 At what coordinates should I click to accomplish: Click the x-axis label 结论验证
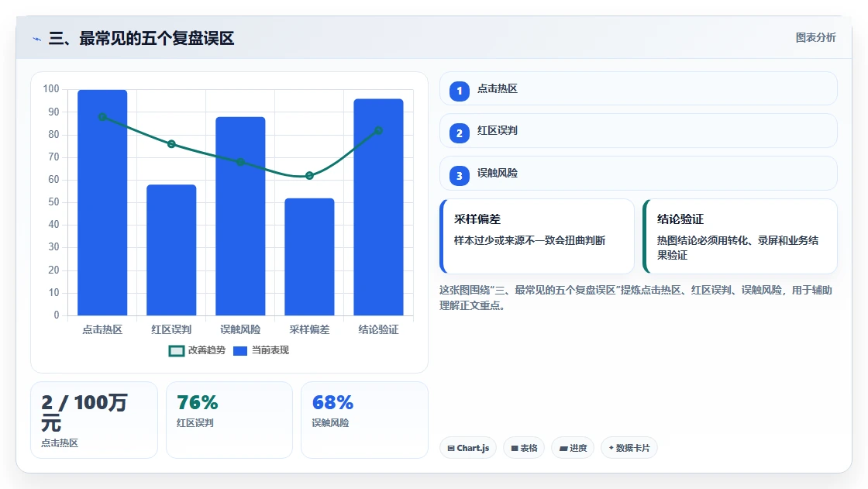coord(379,329)
